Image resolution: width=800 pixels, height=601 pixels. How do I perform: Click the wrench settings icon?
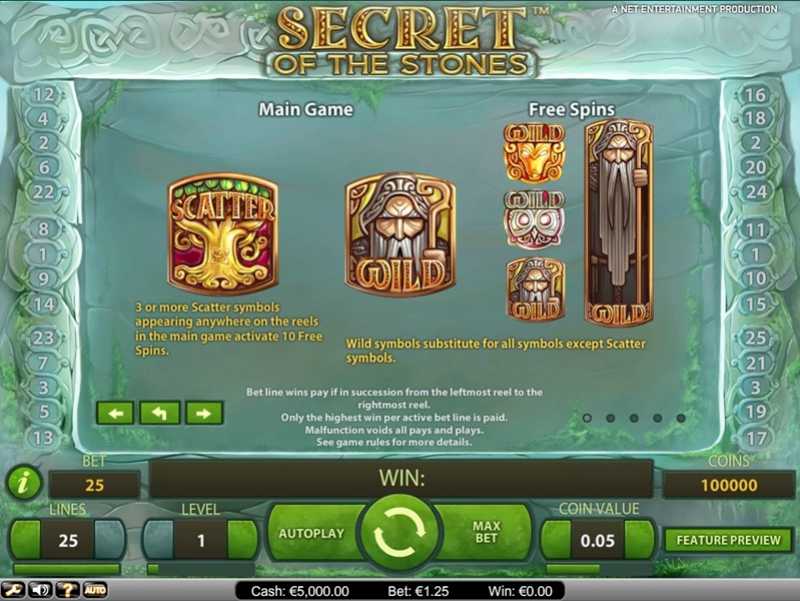tap(12, 590)
